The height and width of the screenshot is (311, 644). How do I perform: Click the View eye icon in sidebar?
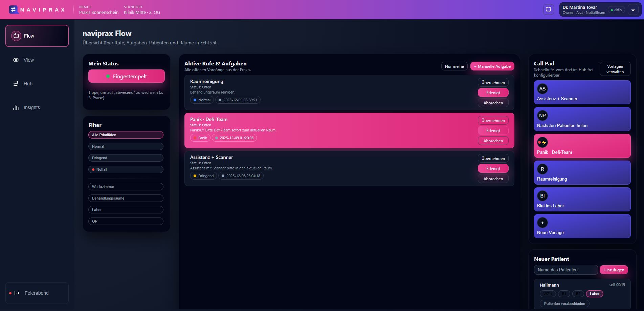tap(16, 60)
